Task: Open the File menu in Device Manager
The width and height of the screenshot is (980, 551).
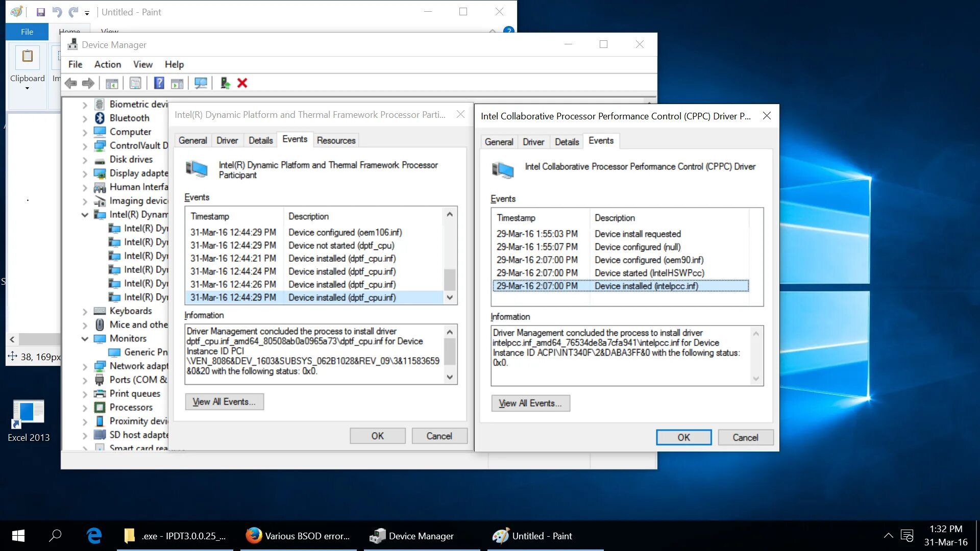Action: click(75, 64)
